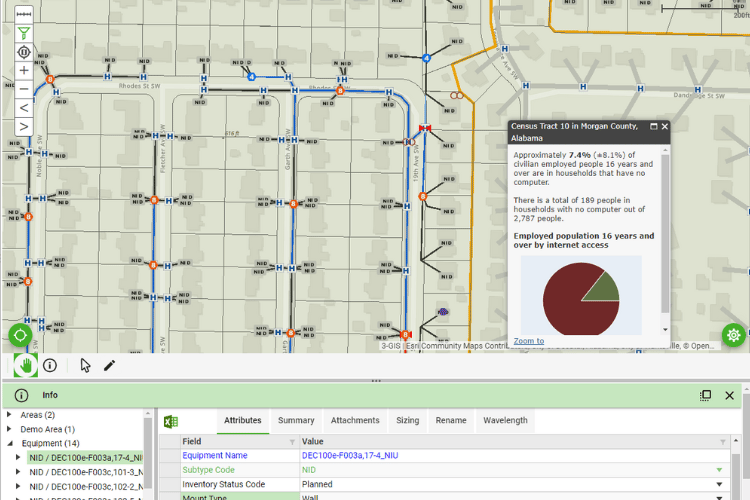Activate the pencil edit tool

(109, 366)
